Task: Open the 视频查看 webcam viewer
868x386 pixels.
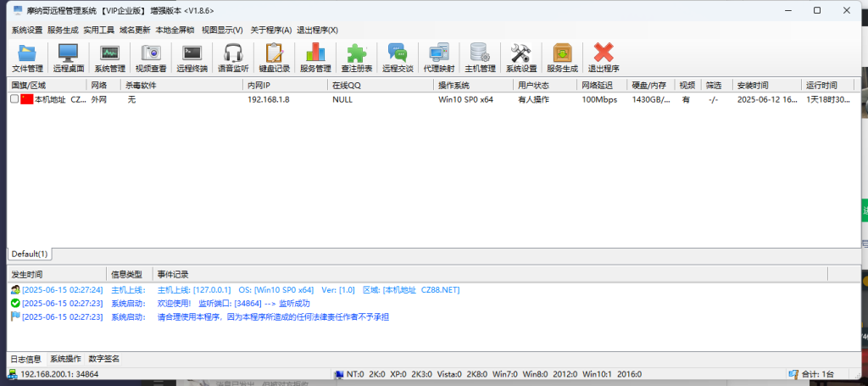Action: [151, 59]
